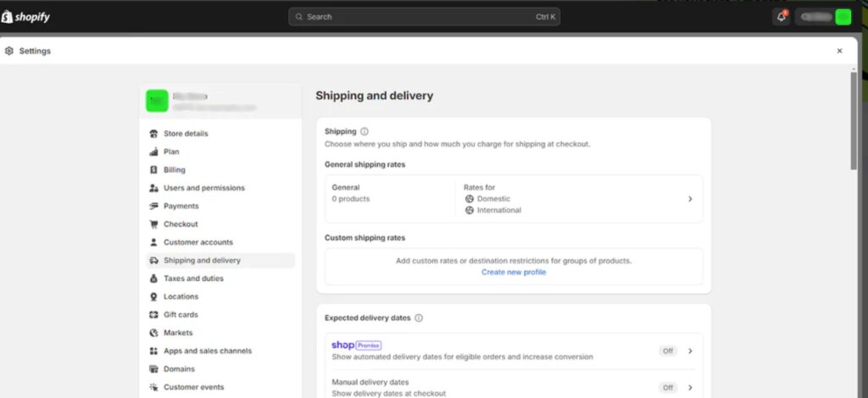
Task: Expand General shipping rates chevron
Action: click(690, 199)
